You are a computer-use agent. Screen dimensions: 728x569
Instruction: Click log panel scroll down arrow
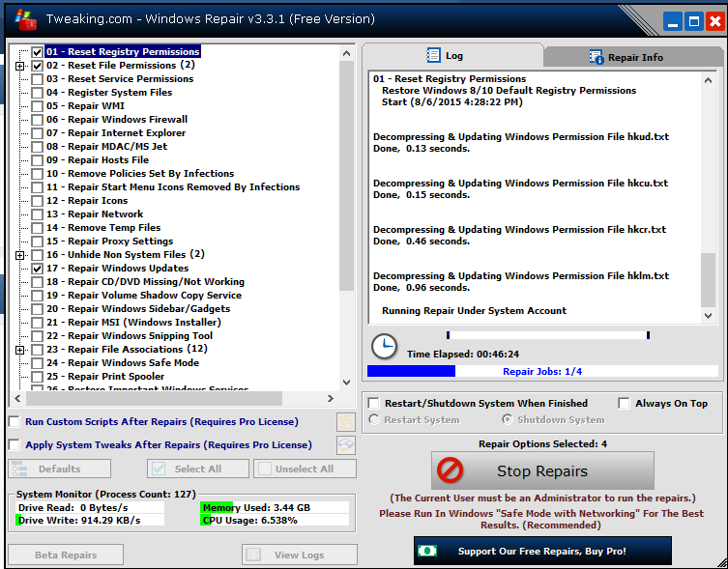coord(708,316)
